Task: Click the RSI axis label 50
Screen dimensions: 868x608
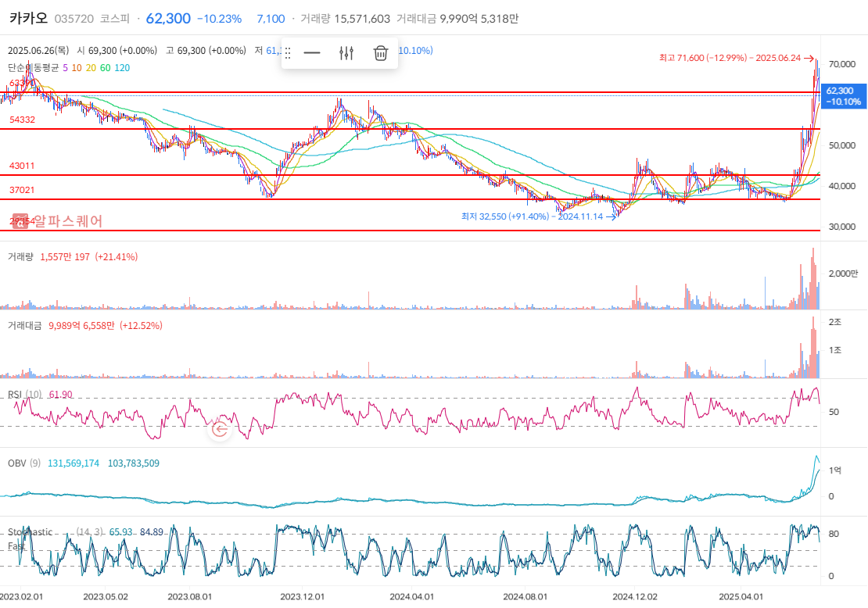Action: [834, 412]
